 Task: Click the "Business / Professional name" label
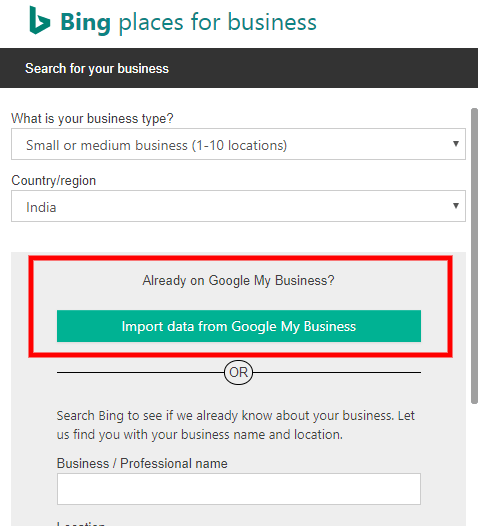point(142,463)
